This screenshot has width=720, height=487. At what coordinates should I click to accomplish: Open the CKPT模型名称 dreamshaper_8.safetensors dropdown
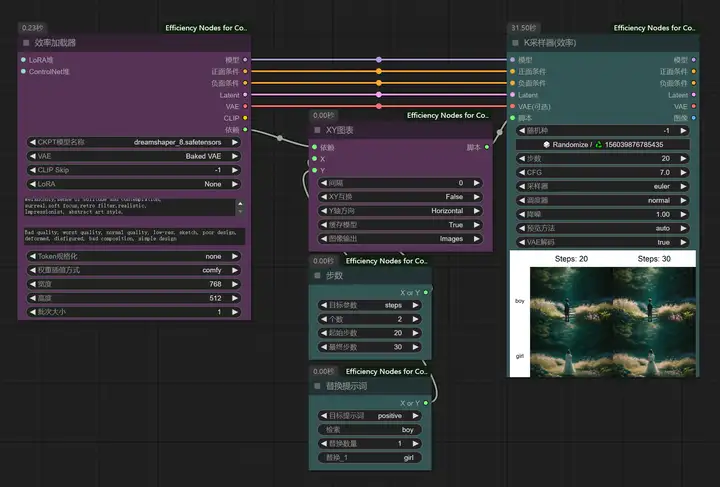(x=134, y=142)
